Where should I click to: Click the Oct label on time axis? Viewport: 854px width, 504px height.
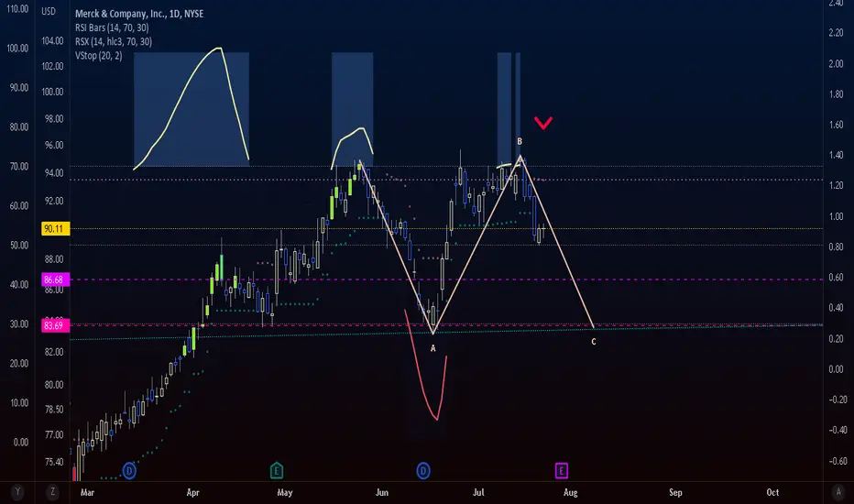coord(772,492)
